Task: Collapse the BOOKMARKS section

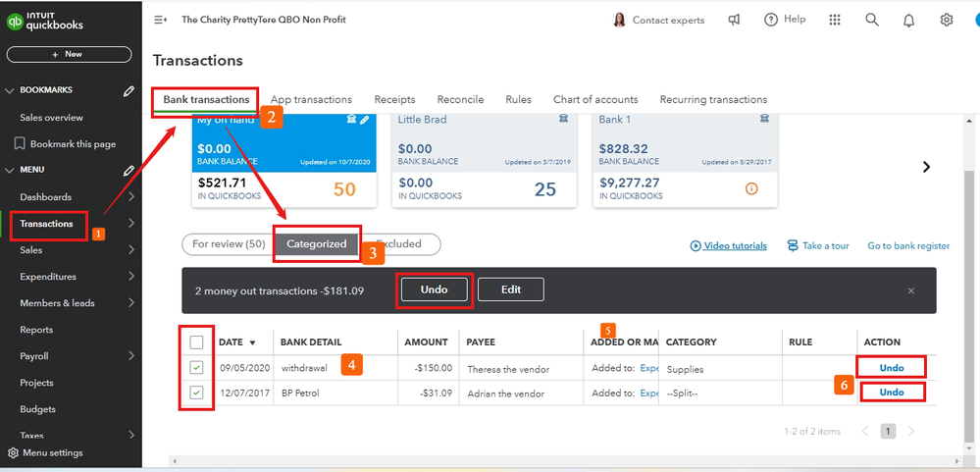Action: coord(10,90)
